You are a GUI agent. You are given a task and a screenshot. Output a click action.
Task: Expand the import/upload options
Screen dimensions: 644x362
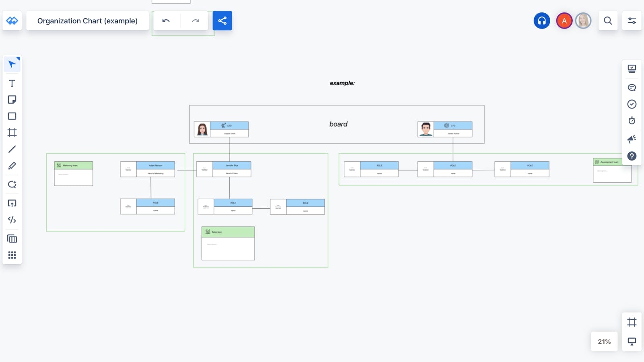tap(12, 203)
